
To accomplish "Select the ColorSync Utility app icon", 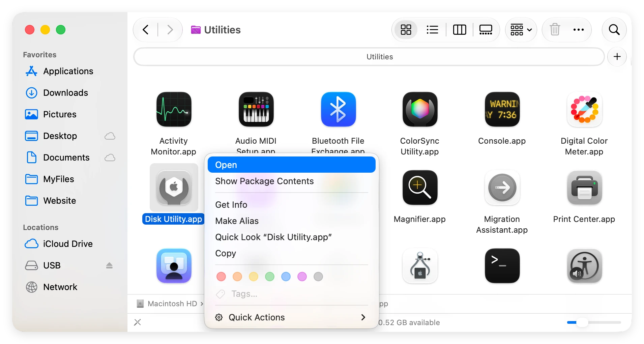I will pyautogui.click(x=420, y=109).
